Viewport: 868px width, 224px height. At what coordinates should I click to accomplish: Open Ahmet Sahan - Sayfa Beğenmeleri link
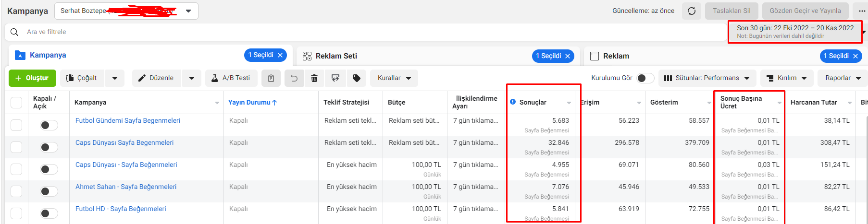point(126,187)
